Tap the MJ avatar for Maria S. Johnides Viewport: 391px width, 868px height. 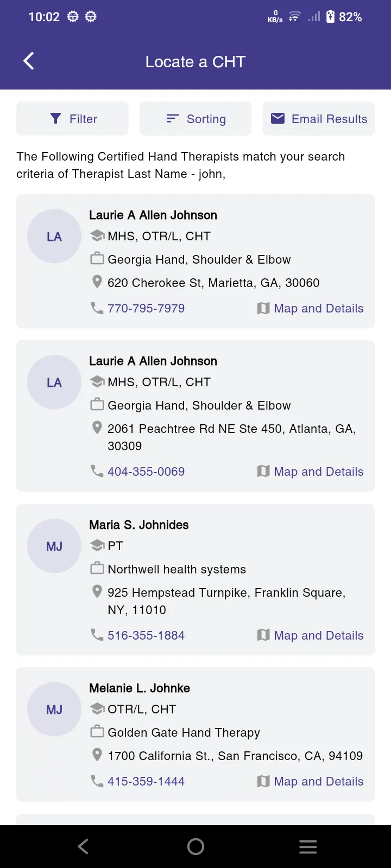tap(54, 546)
